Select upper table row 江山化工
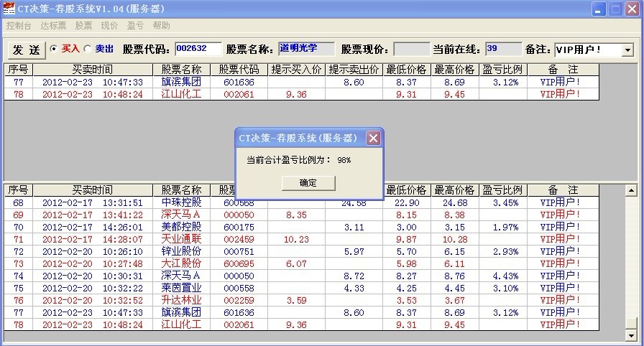Screen dimensions: 644x346 (301, 94)
